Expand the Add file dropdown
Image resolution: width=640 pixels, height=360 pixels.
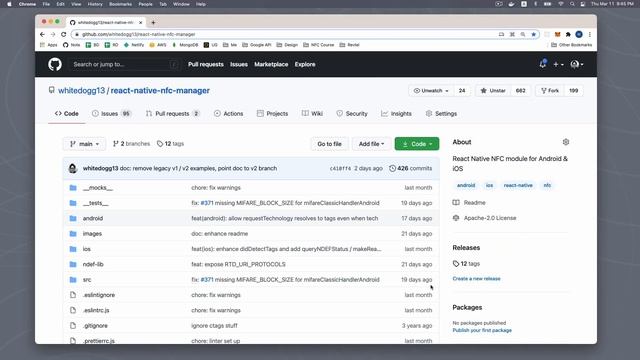[371, 144]
